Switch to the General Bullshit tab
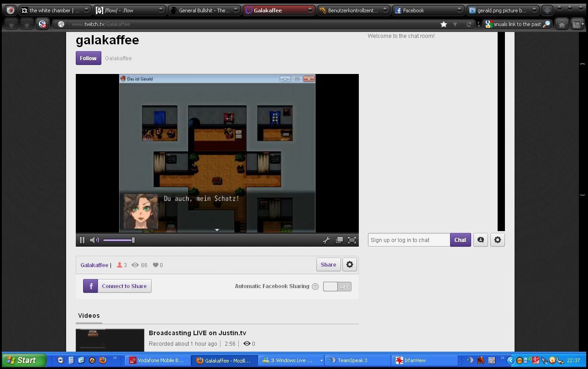 coord(204,10)
